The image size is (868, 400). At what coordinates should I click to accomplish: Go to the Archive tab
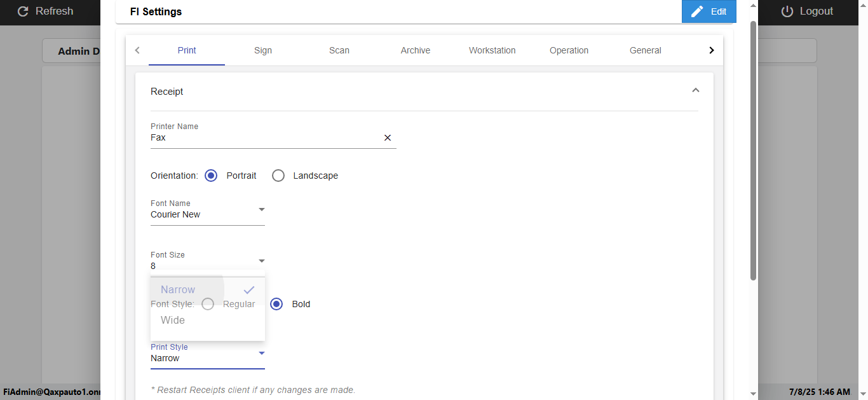(416, 50)
